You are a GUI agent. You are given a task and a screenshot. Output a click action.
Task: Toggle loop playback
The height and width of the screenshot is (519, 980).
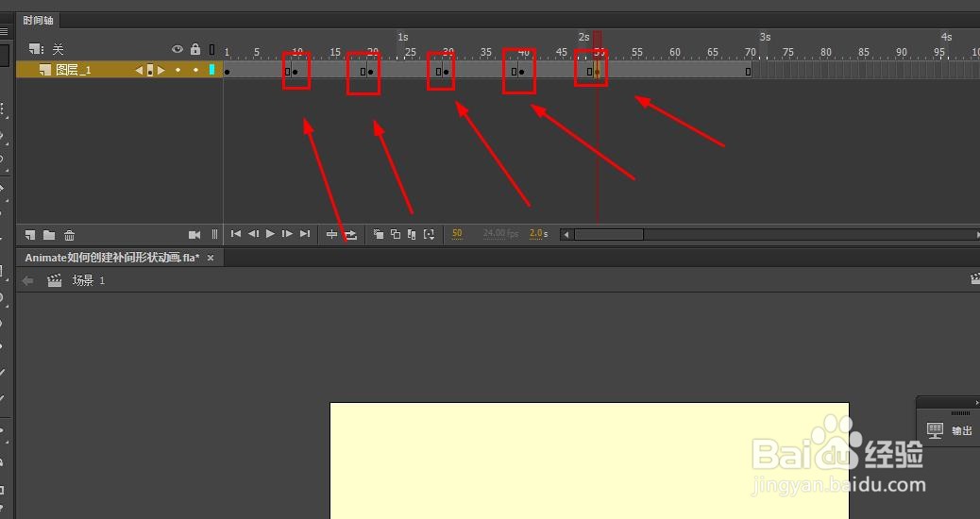pos(350,234)
